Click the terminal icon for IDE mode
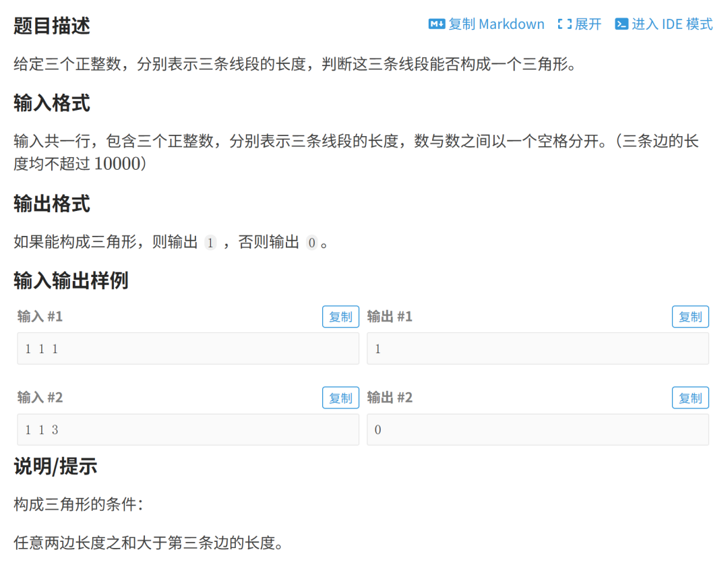Screen dimensions: 728x583 pos(621,24)
